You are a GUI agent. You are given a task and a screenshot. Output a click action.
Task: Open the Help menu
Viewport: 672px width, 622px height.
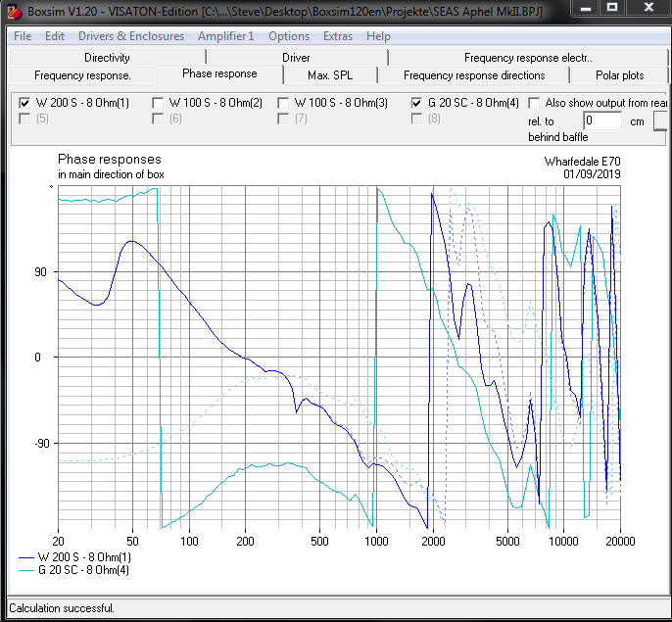click(x=378, y=36)
